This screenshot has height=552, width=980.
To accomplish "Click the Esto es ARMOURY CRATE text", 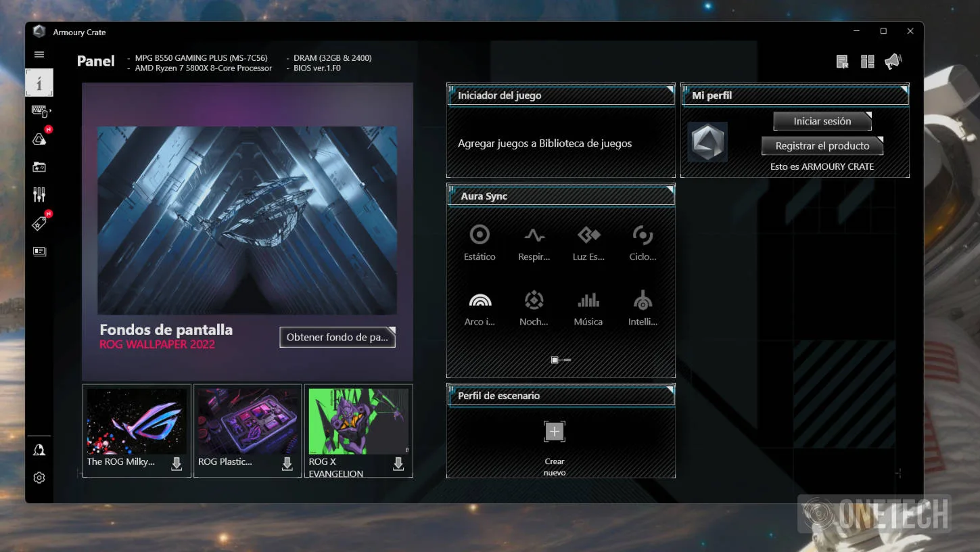I will 822,166.
